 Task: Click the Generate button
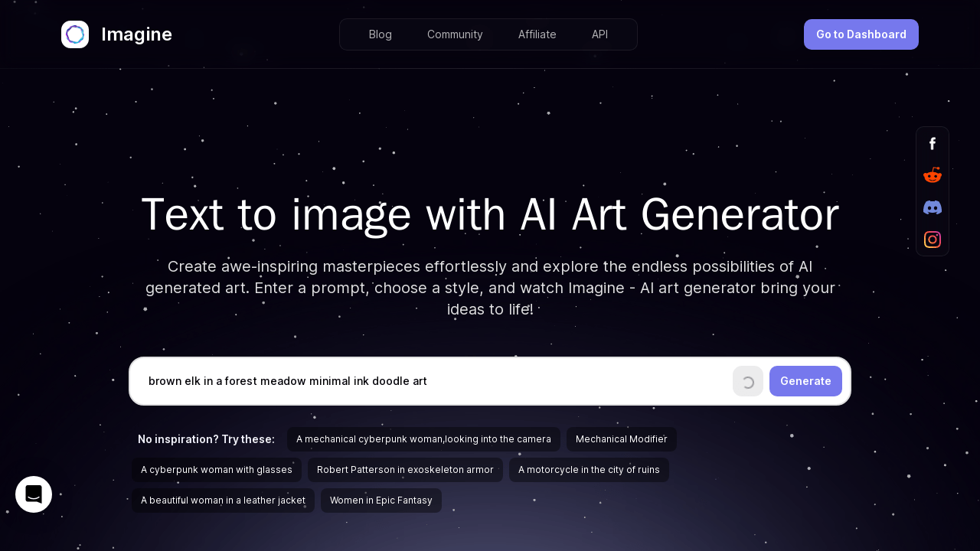point(805,381)
